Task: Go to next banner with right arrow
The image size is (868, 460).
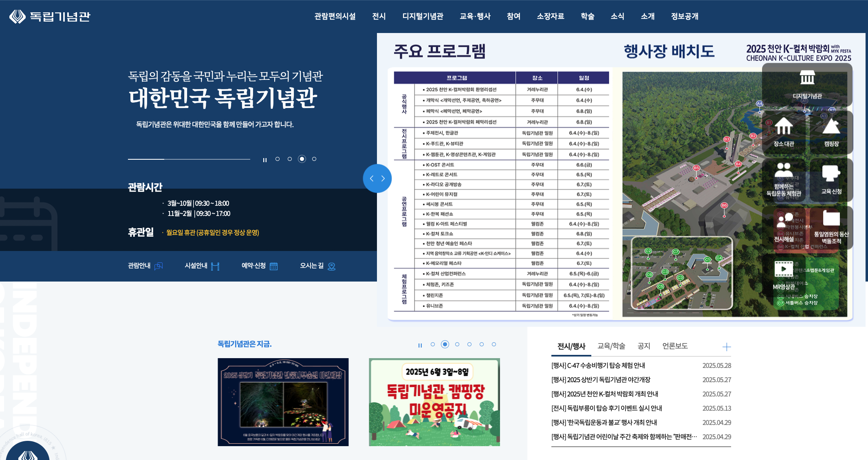Action: (x=383, y=178)
